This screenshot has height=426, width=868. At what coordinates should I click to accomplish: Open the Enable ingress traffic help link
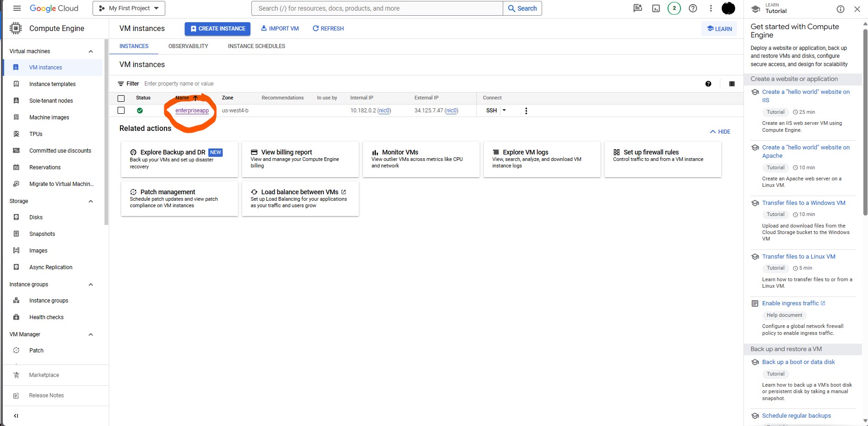pos(793,303)
